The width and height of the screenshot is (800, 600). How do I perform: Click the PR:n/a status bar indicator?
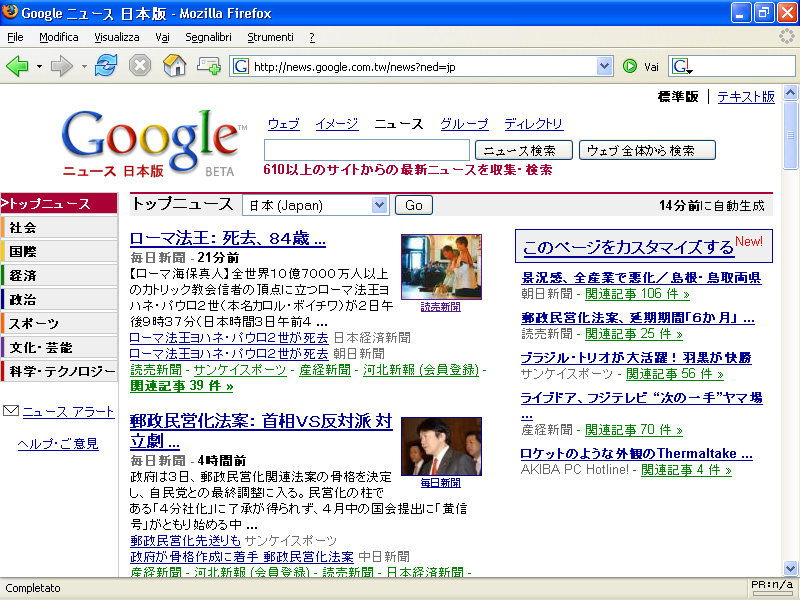(x=772, y=585)
